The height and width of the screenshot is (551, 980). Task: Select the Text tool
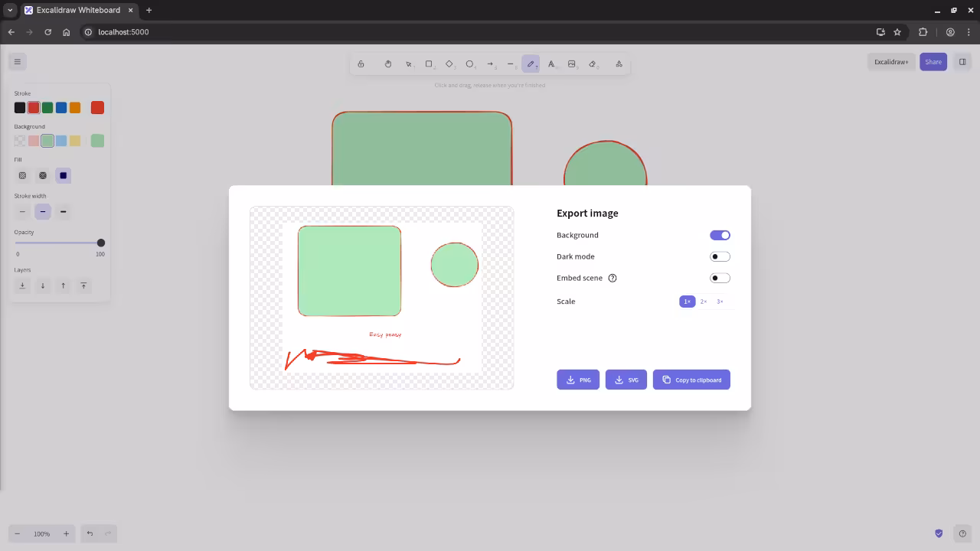pos(551,64)
